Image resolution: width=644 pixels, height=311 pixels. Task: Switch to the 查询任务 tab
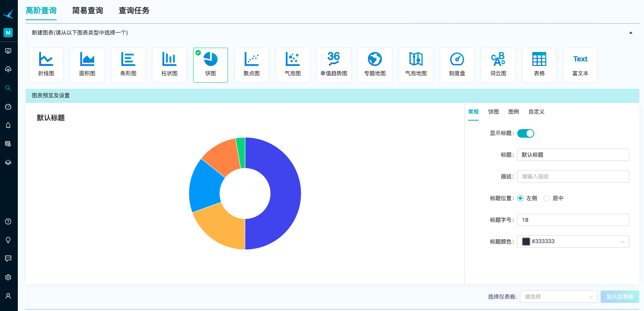pos(134,10)
